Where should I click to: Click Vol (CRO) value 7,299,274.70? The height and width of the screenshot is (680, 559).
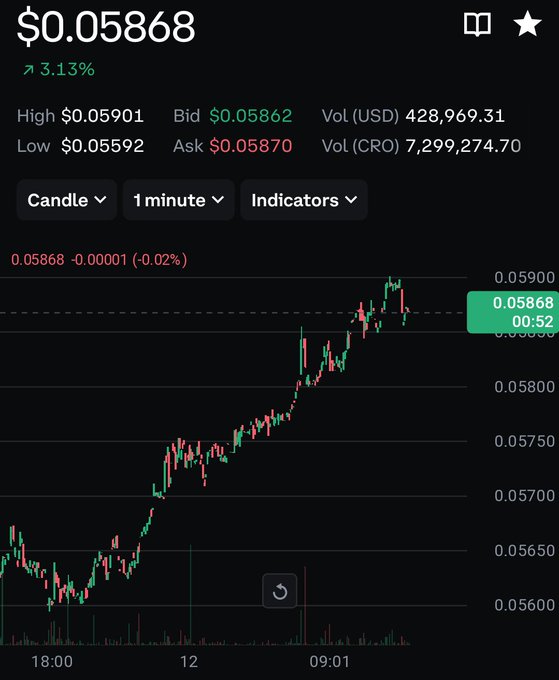[463, 146]
